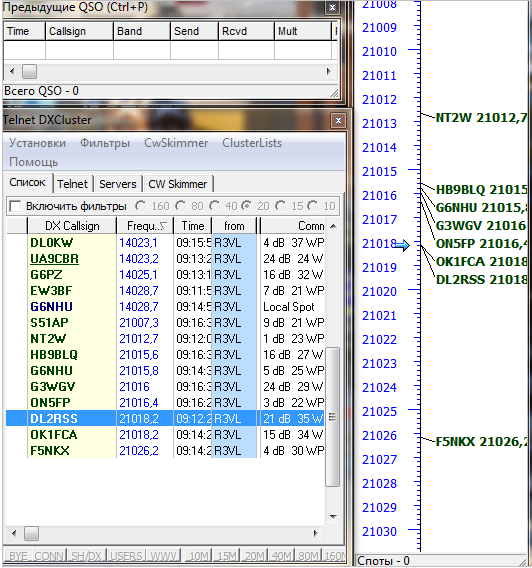Open the Фильтры menu
This screenshot has width=532, height=568.
pos(105,143)
